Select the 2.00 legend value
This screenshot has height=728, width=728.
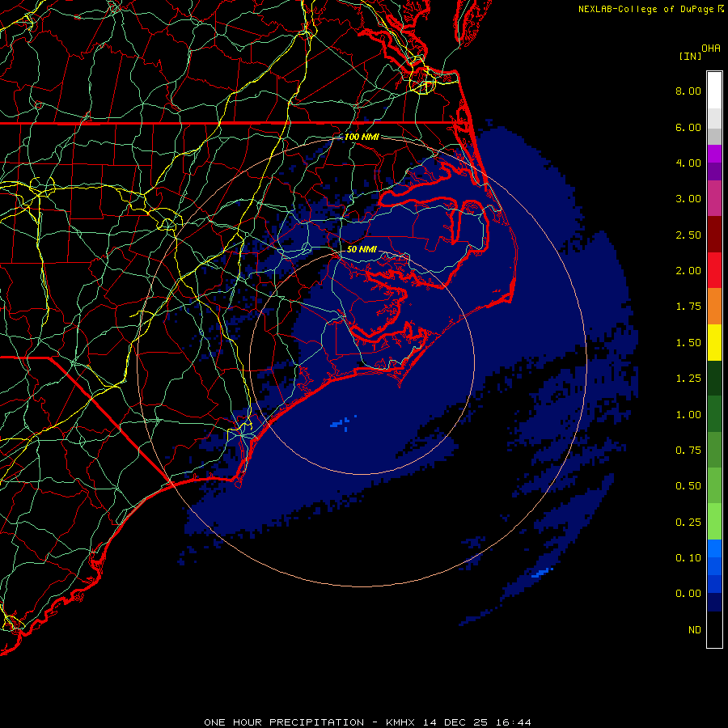688,271
